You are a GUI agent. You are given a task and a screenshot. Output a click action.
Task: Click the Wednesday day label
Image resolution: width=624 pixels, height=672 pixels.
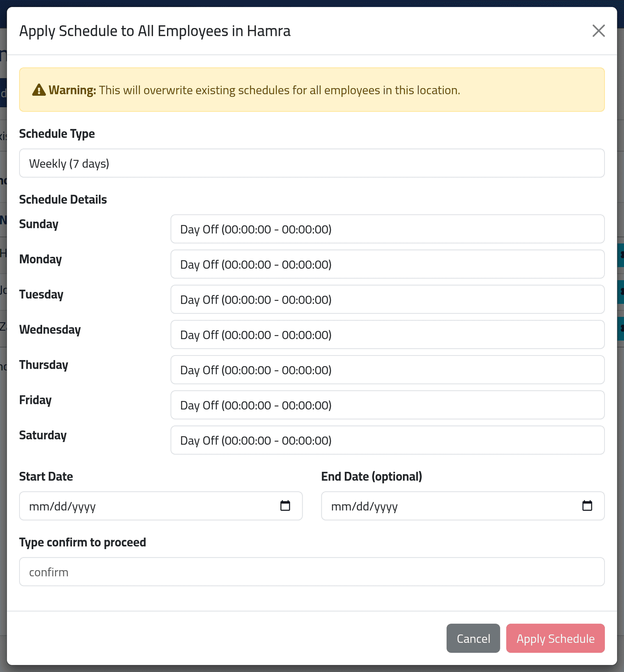50,330
